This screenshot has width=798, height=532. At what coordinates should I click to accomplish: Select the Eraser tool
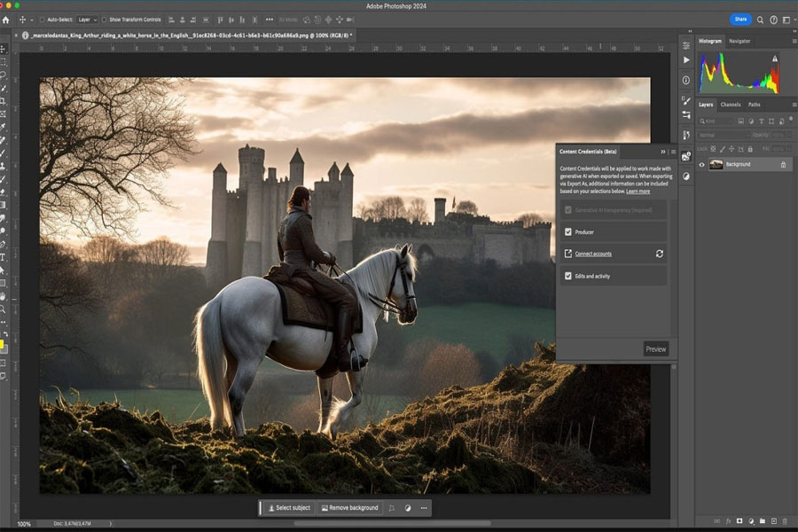(3, 192)
